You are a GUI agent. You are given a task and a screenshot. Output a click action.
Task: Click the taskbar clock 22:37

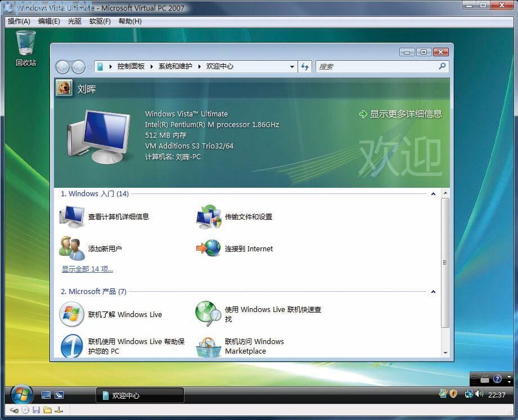click(x=497, y=395)
